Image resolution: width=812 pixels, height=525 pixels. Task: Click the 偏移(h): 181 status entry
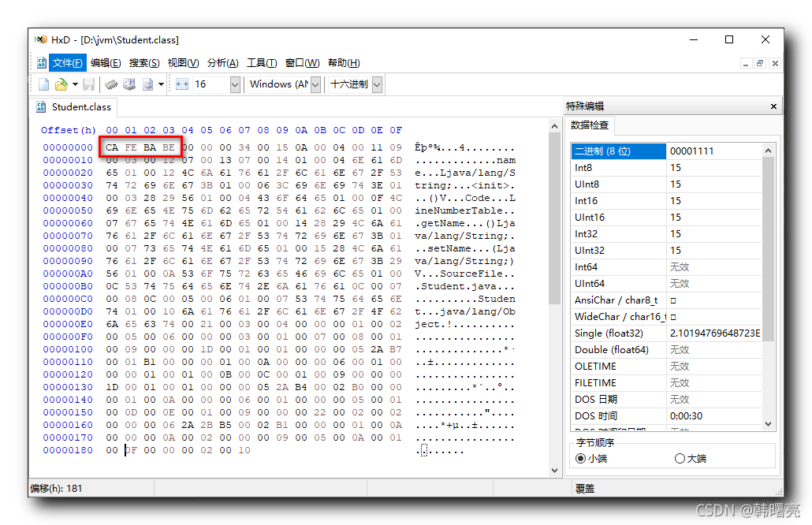coord(56,489)
